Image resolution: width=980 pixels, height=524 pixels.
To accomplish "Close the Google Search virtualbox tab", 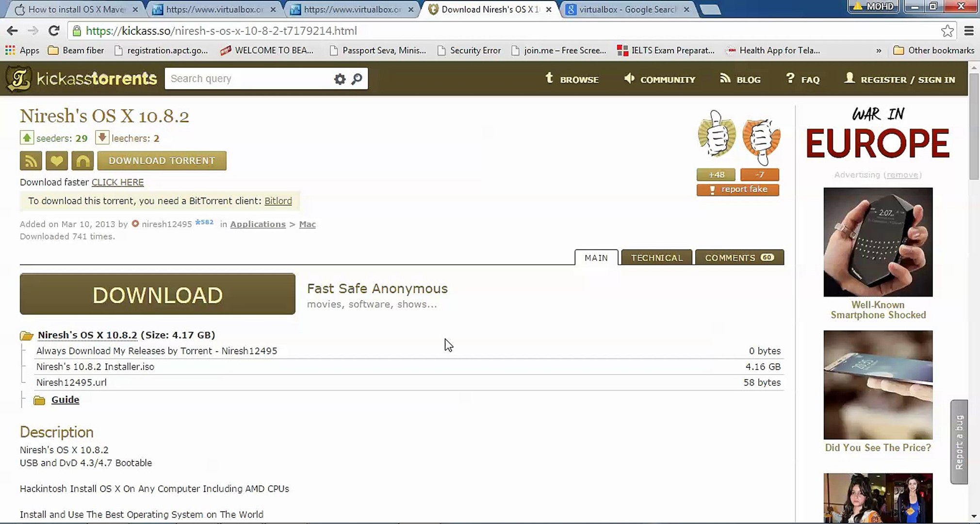I will (x=686, y=9).
